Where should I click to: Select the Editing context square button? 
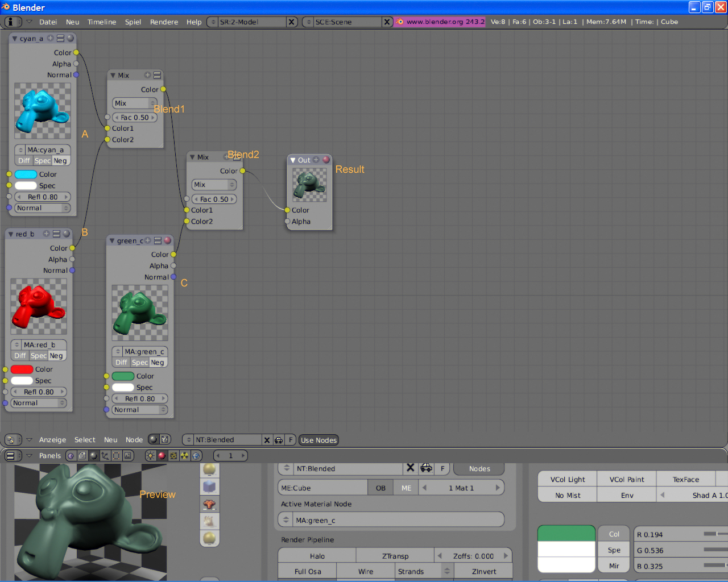(117, 455)
